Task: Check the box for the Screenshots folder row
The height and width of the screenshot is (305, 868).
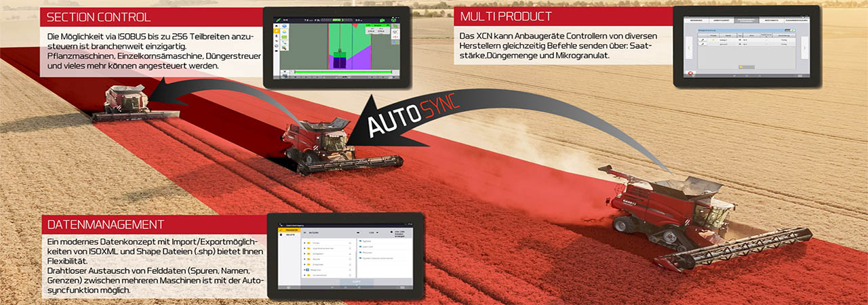Action: (350, 275)
